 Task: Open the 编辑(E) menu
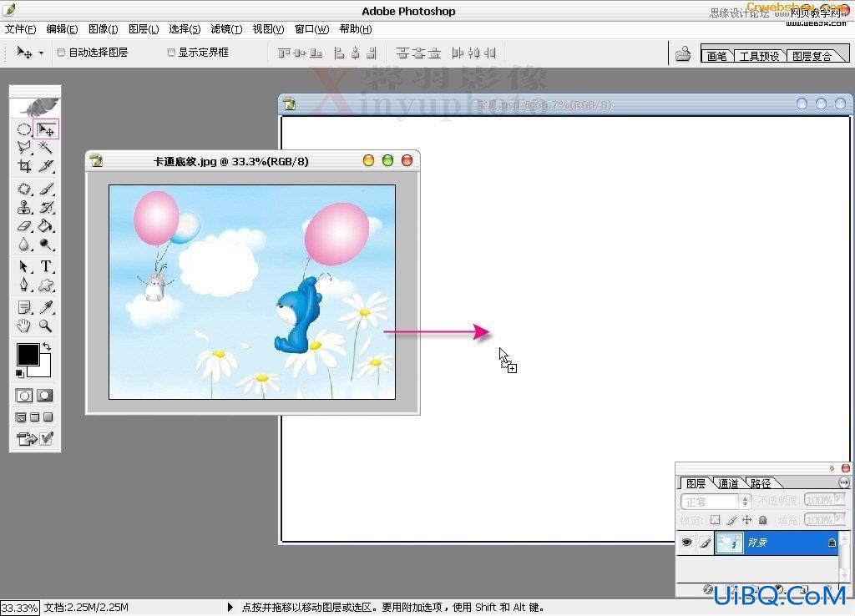pos(62,29)
